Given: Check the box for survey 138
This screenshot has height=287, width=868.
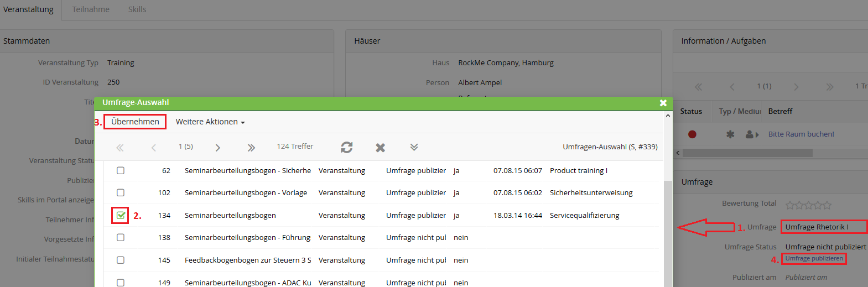Looking at the screenshot, I should tap(121, 237).
